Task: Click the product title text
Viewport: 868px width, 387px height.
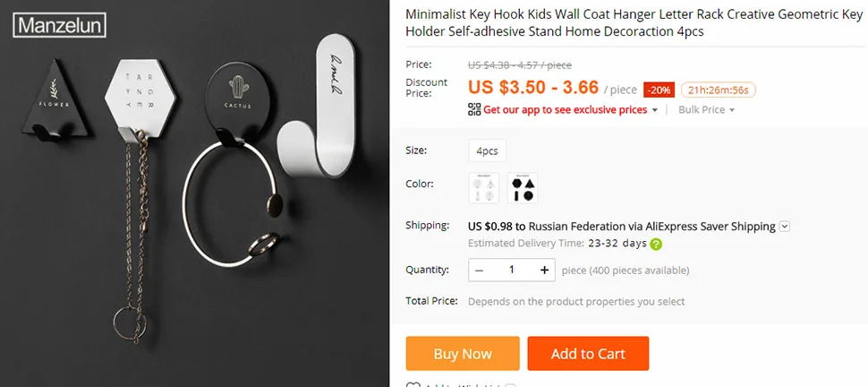Action: point(634,23)
